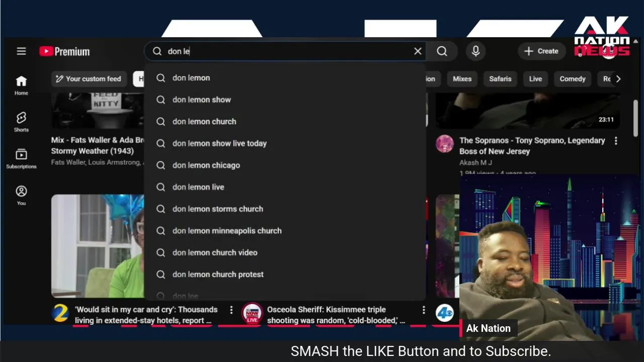Image resolution: width=644 pixels, height=362 pixels.
Task: Open the Akash M J channel avatar
Action: click(x=445, y=144)
